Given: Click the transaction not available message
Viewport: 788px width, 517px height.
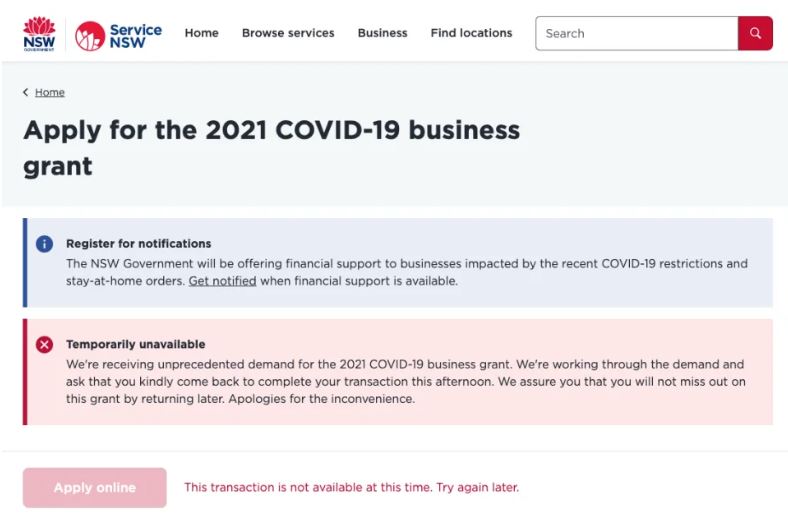Looking at the screenshot, I should tap(351, 487).
